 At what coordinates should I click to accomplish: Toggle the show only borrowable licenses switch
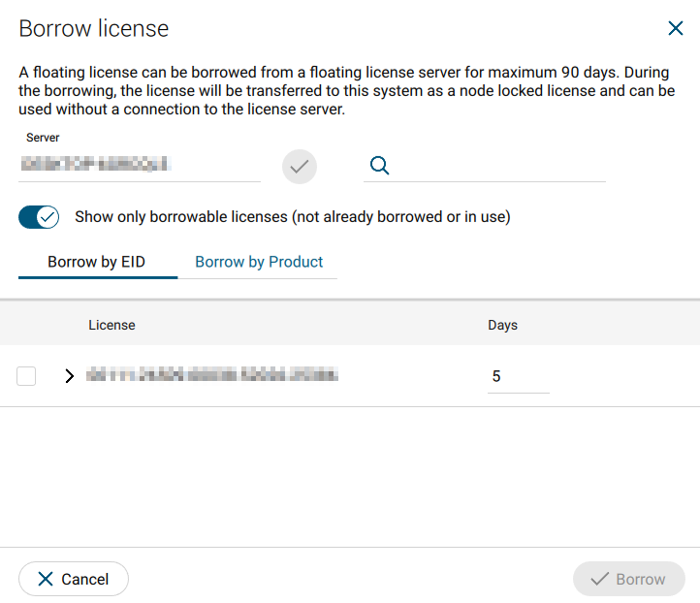(x=40, y=217)
